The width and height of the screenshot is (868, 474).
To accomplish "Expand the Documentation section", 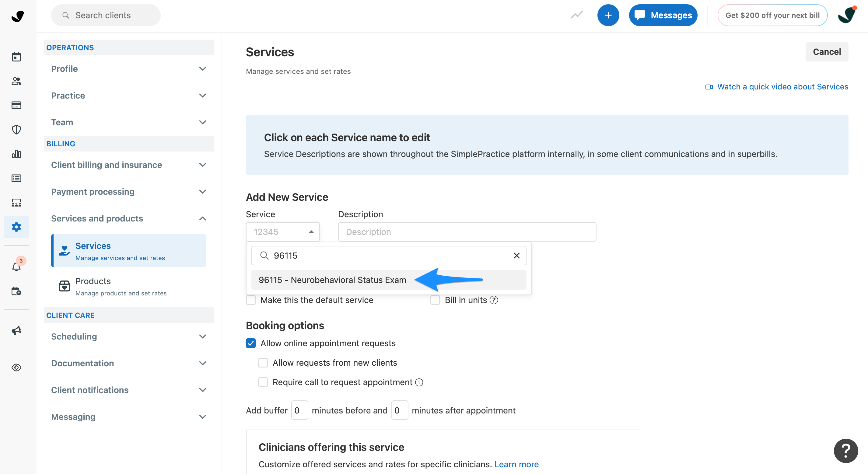I will coord(129,363).
